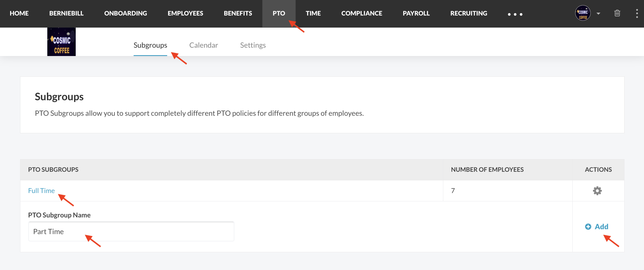The height and width of the screenshot is (270, 644).
Task: Select Benefits in the navigation bar
Action: coord(238,13)
